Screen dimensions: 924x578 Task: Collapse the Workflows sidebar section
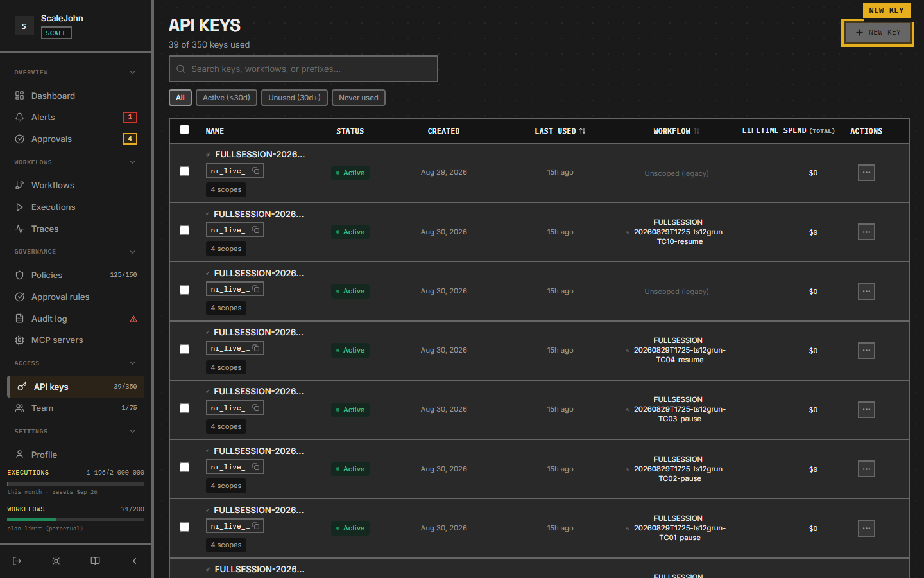[x=133, y=162]
